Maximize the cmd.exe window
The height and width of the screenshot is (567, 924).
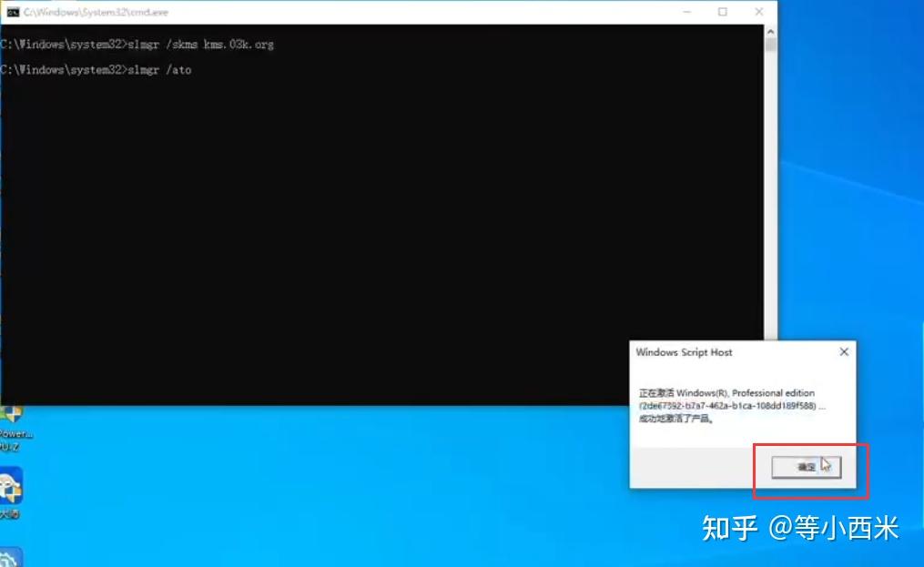click(723, 12)
